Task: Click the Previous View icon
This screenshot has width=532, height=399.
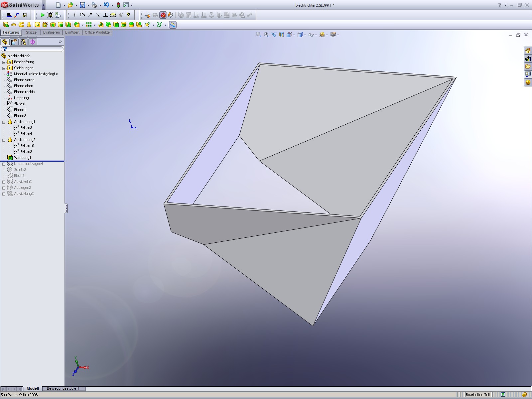Action: coord(274,35)
